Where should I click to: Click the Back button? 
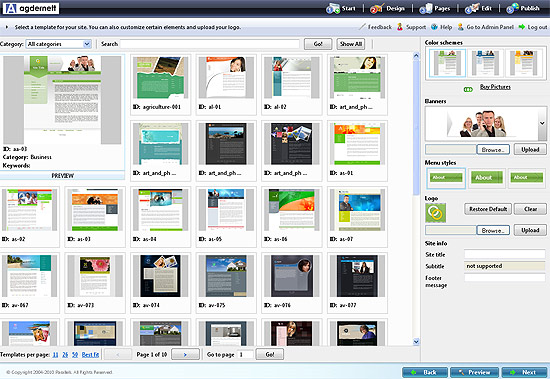coord(425,372)
